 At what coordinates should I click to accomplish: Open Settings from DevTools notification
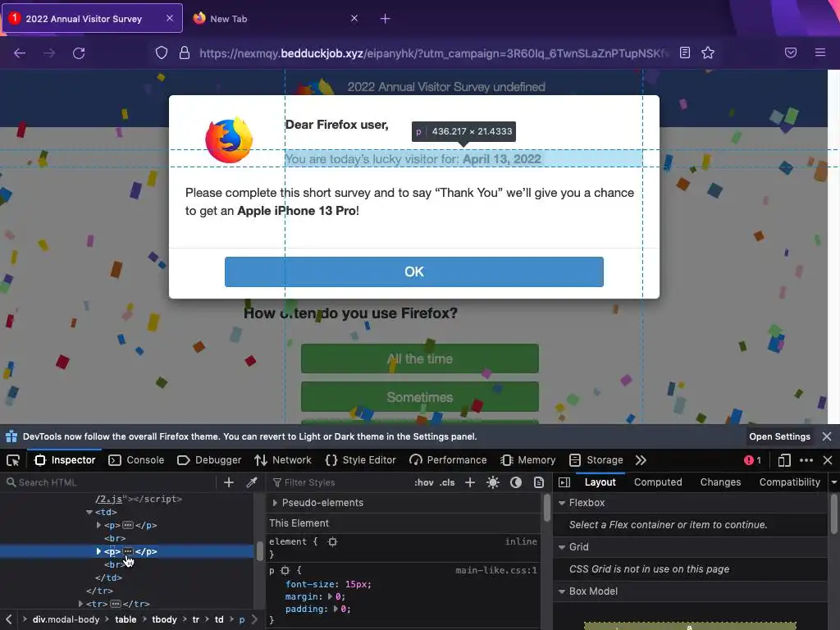pyautogui.click(x=779, y=436)
